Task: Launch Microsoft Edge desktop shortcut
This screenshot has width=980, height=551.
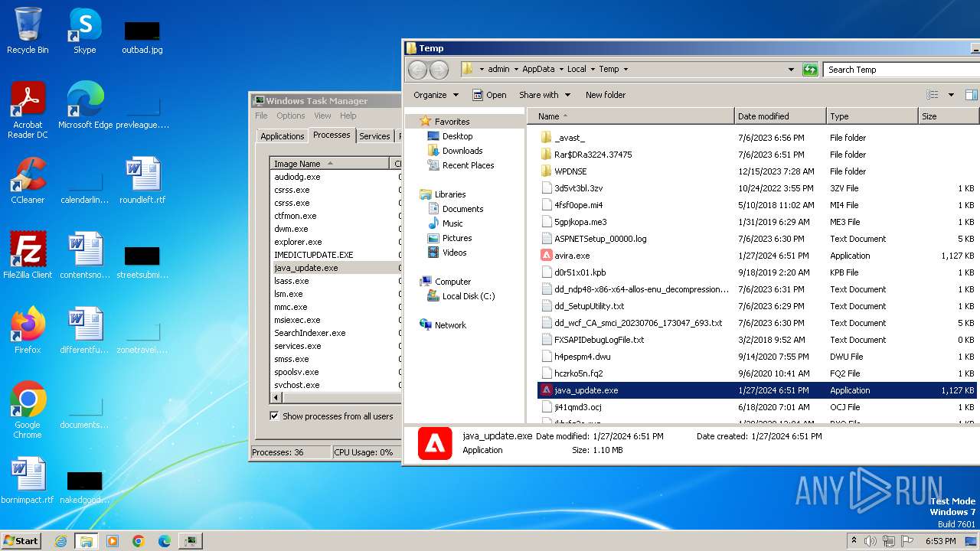Action: tap(85, 106)
